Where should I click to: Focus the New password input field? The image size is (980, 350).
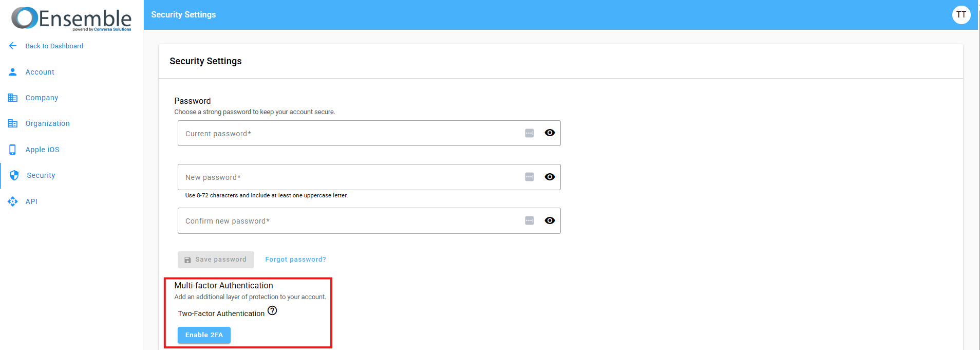[369, 177]
